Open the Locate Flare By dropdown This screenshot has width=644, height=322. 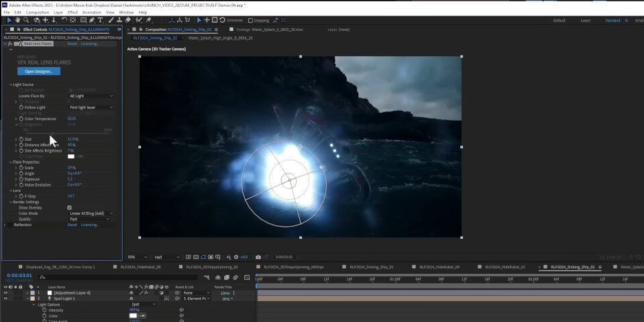(91, 96)
